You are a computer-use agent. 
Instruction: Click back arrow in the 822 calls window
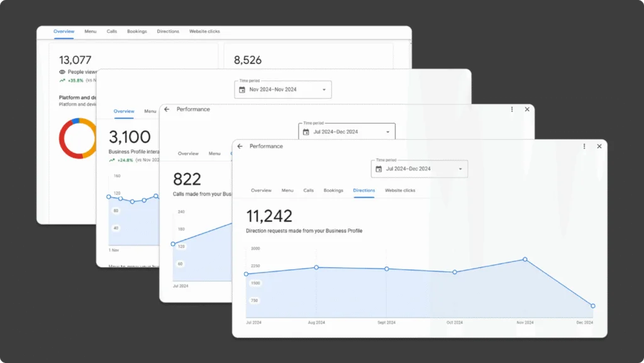coord(167,109)
